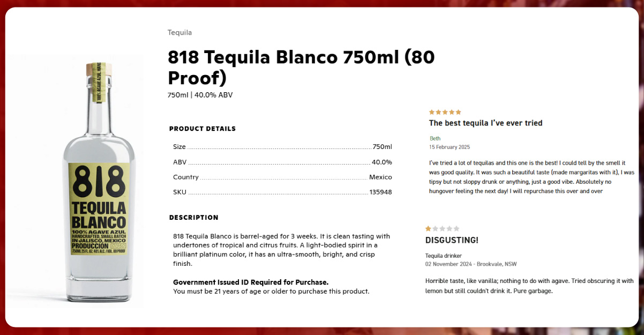Select the Product Details heading
This screenshot has height=335, width=644.
coord(203,129)
